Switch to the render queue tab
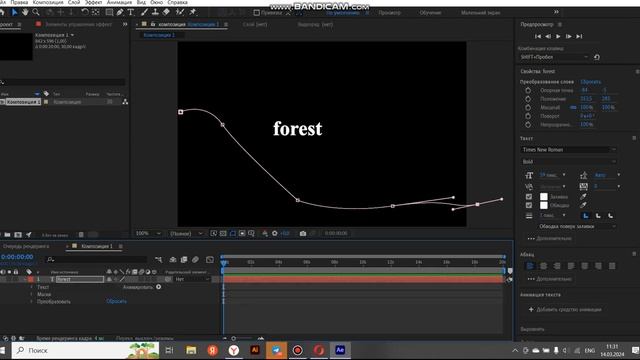640x360 pixels. pos(25,246)
